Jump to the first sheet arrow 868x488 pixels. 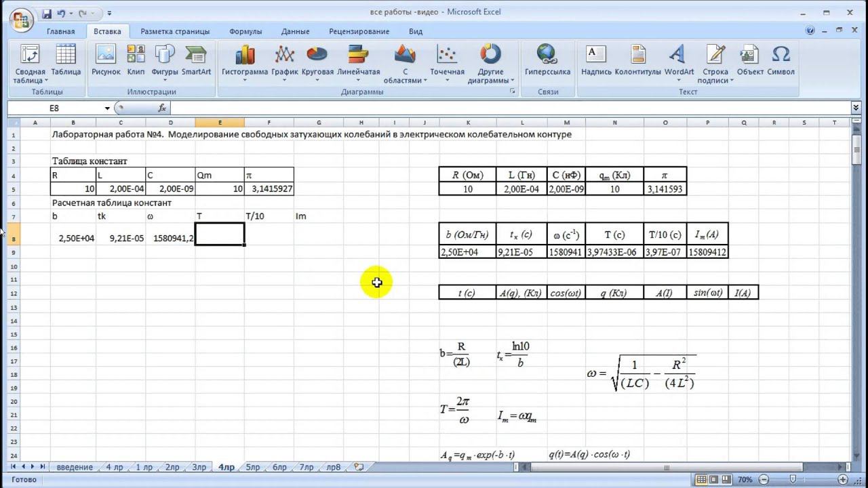13,467
